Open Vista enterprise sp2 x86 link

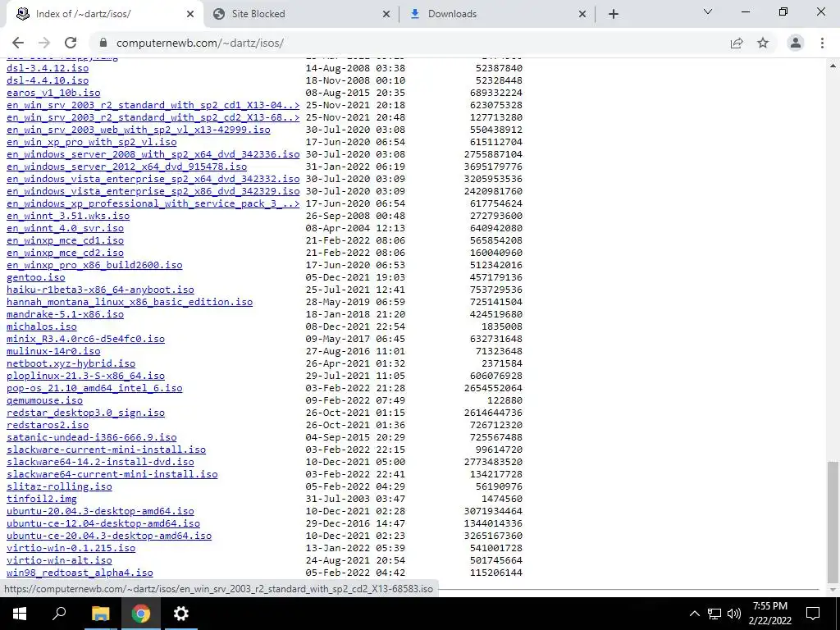[153, 191]
